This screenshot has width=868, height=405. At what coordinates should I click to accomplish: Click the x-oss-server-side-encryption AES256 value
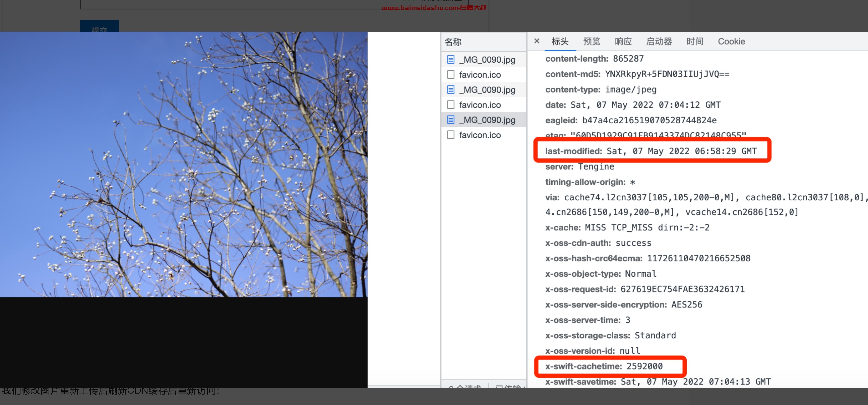[x=687, y=305]
